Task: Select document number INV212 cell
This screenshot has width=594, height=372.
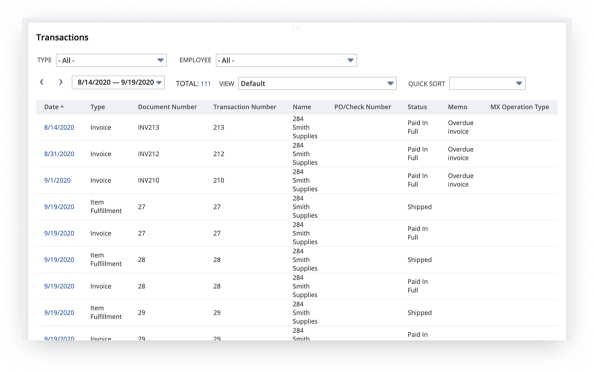Action: click(148, 154)
